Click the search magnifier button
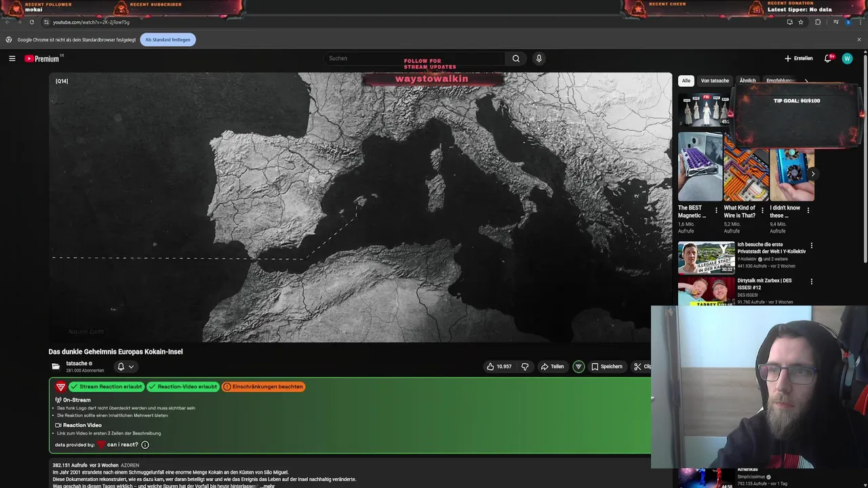 pyautogui.click(x=516, y=58)
